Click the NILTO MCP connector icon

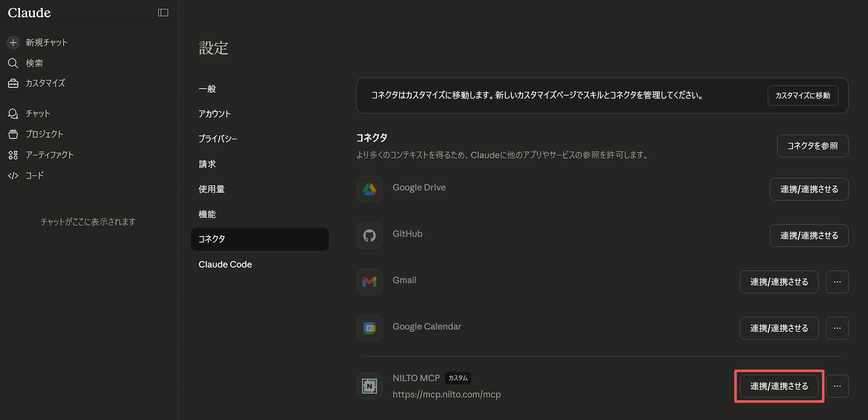click(369, 386)
